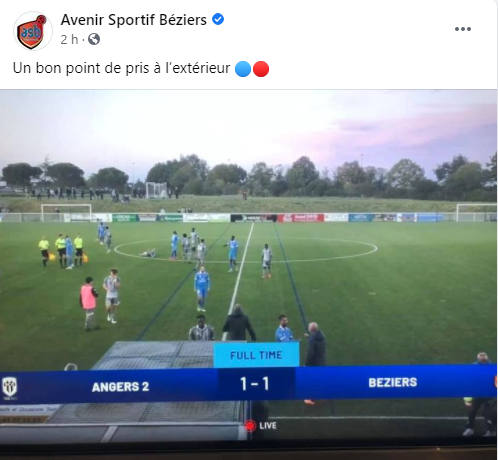
Task: Open the Avenir Sportif Béziers page name link
Action: pos(134,20)
